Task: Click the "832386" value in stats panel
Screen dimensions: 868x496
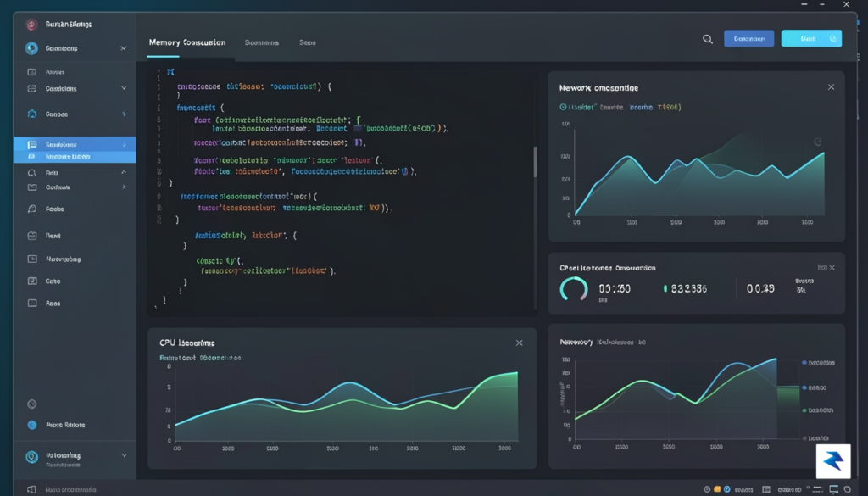Action: [688, 288]
